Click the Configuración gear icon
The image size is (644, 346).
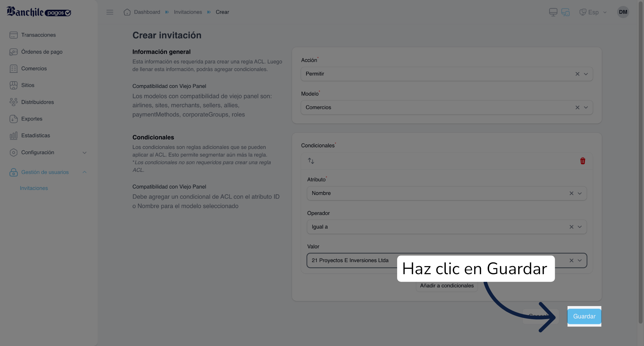coord(13,153)
